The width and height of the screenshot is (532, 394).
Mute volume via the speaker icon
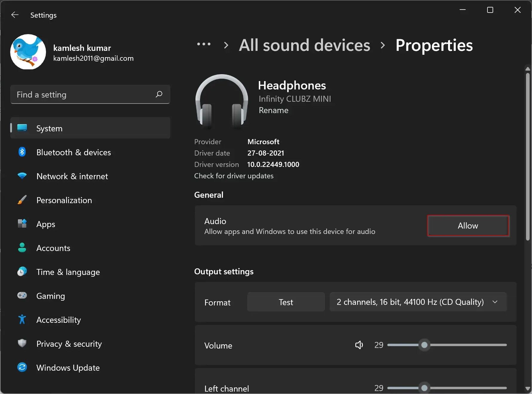point(359,345)
